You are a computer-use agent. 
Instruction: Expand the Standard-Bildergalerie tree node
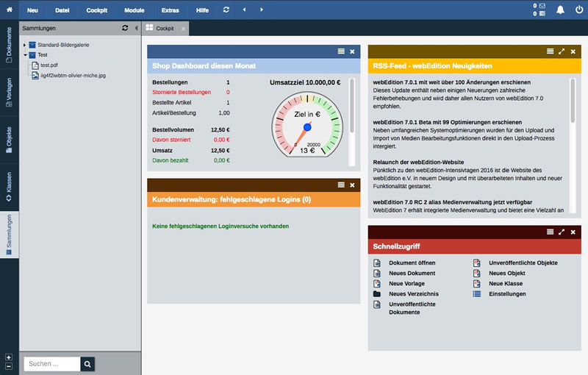(25, 45)
